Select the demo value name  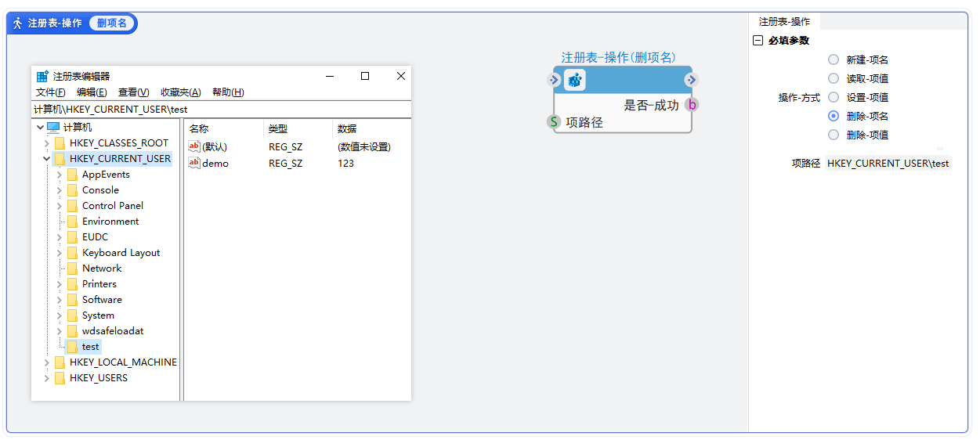(x=215, y=164)
